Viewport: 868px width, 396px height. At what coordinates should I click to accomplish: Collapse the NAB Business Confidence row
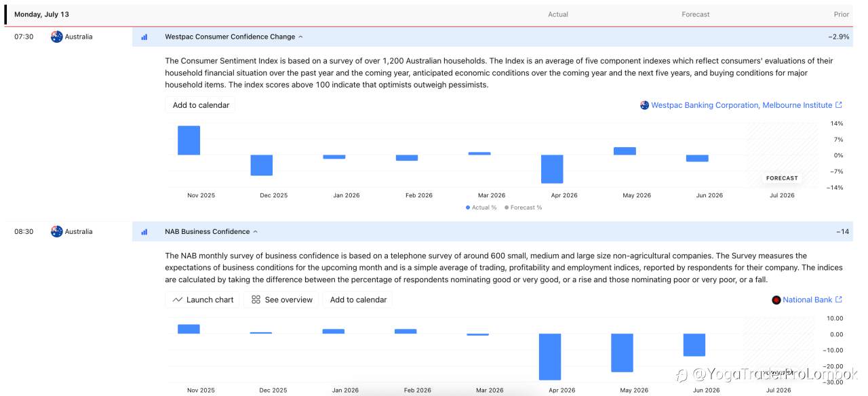tap(255, 231)
